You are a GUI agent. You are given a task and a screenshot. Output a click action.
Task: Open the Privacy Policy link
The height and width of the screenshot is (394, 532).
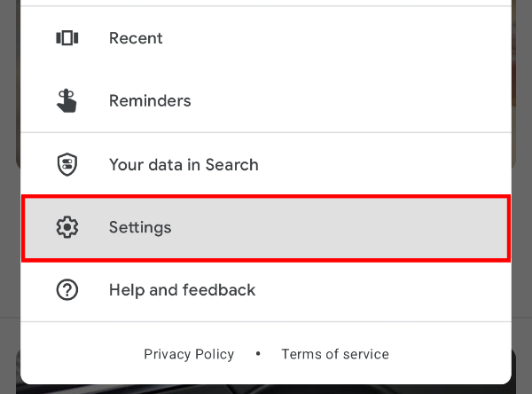click(189, 354)
